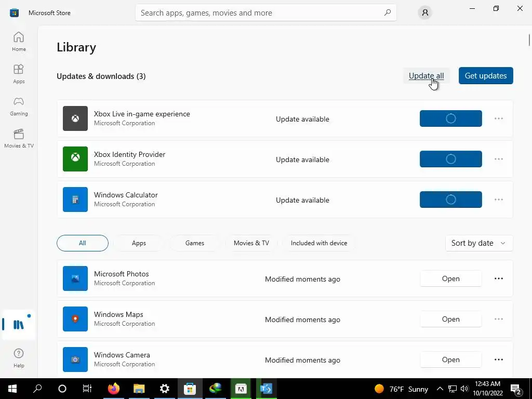Open more options for Windows Camera
Image resolution: width=532 pixels, height=399 pixels.
[x=498, y=360]
